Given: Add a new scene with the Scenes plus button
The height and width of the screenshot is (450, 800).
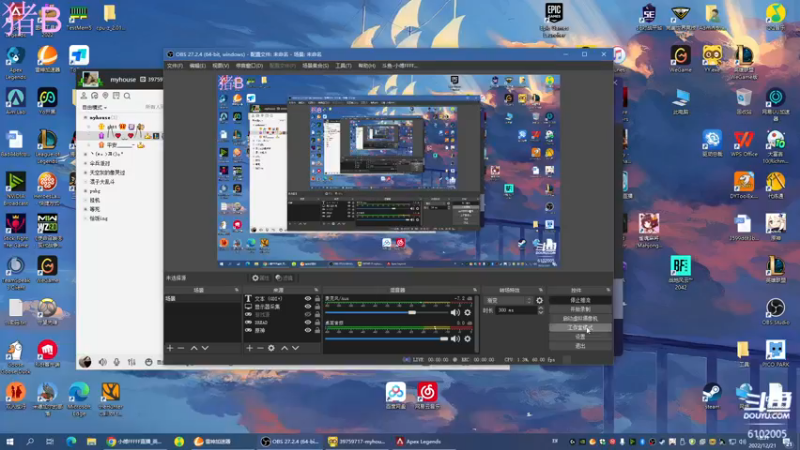Looking at the screenshot, I should [x=170, y=348].
